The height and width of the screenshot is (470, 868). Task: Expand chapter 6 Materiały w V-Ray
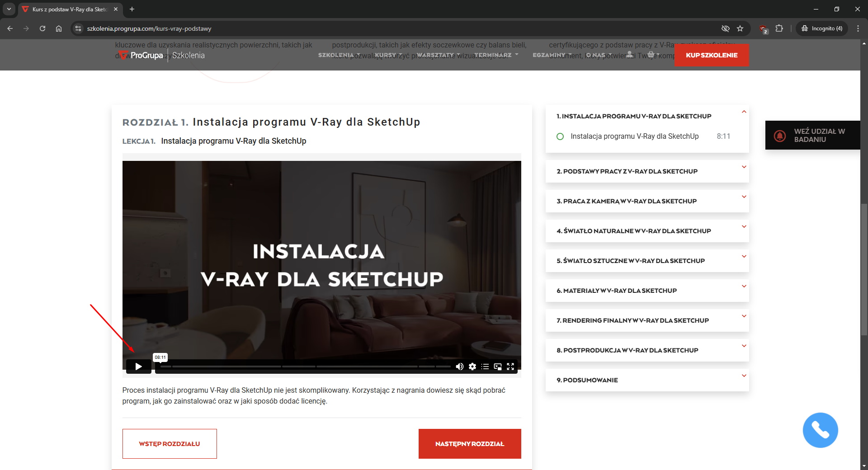[647, 291]
